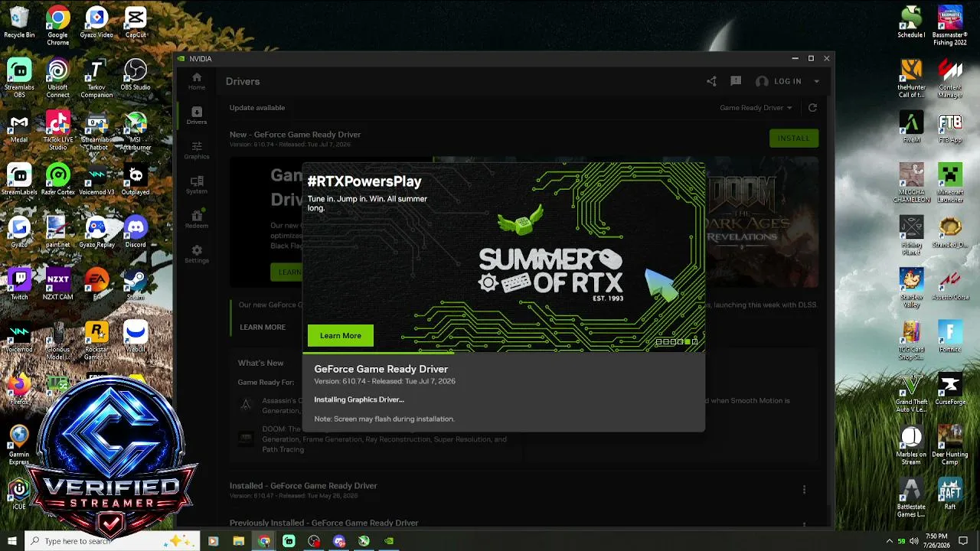The width and height of the screenshot is (980, 551).
Task: Launch Twitch desktop shortcut
Action: coord(19,284)
